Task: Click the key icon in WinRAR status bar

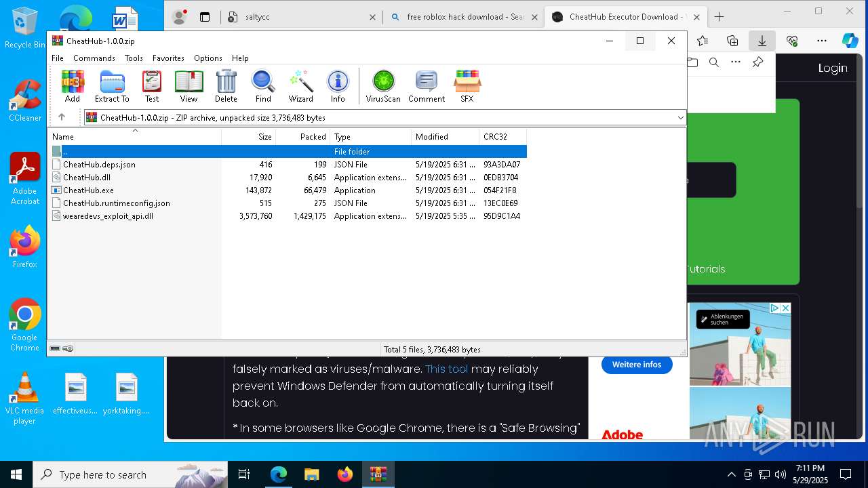Action: click(x=68, y=348)
